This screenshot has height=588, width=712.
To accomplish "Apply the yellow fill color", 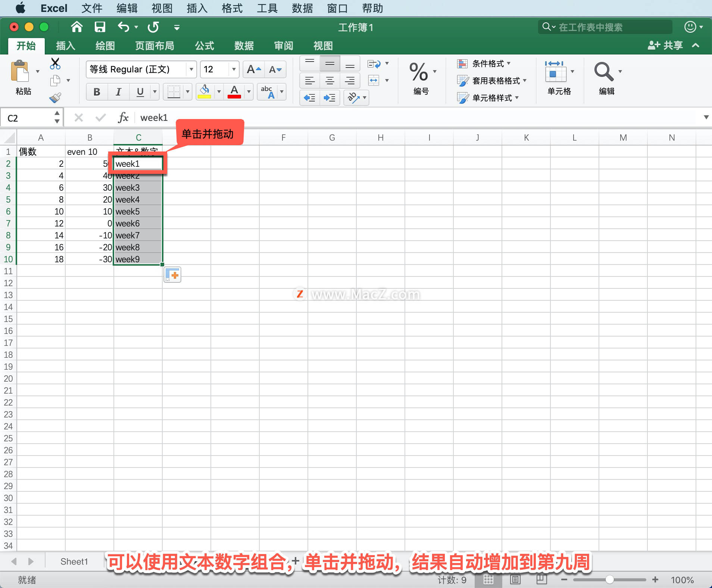I will click(x=205, y=91).
